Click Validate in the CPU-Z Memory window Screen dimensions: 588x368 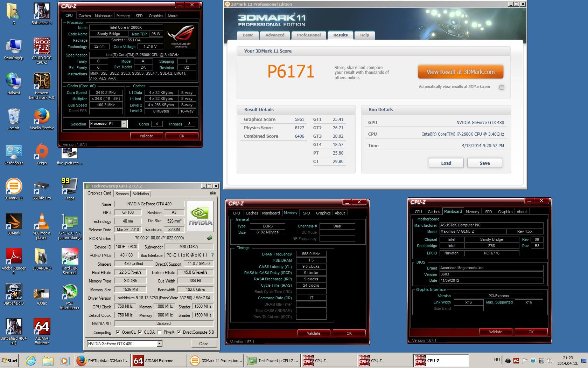[314, 333]
